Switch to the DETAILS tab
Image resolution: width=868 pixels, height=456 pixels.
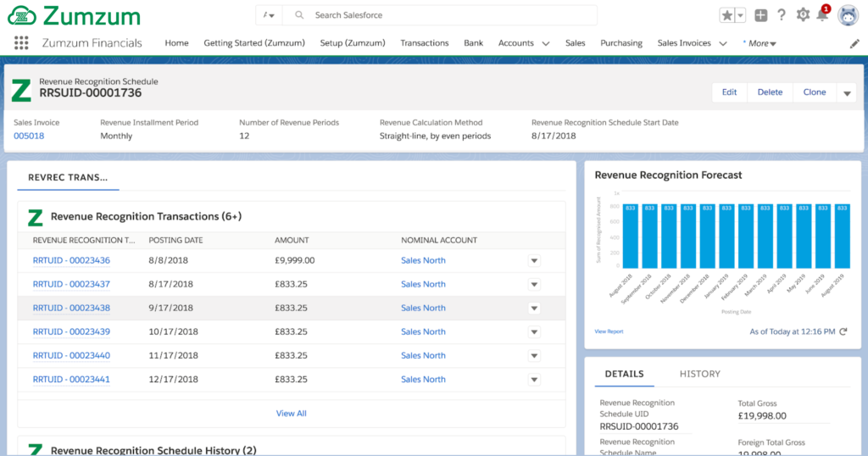point(625,374)
